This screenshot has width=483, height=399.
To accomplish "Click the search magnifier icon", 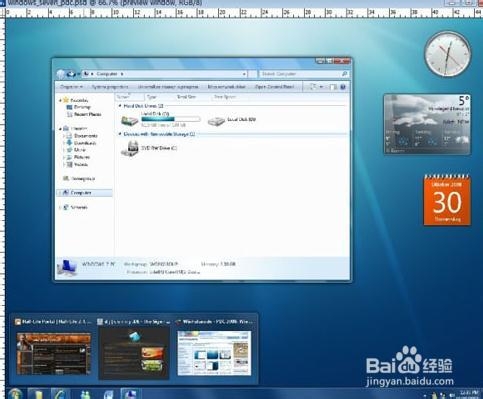I will tap(345, 74).
